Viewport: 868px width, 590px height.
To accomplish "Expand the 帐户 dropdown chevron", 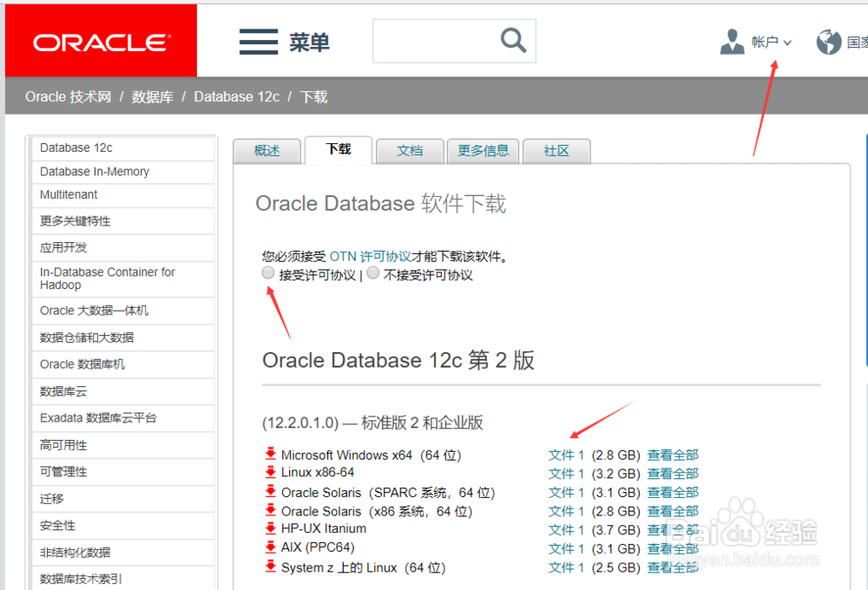I will [788, 41].
